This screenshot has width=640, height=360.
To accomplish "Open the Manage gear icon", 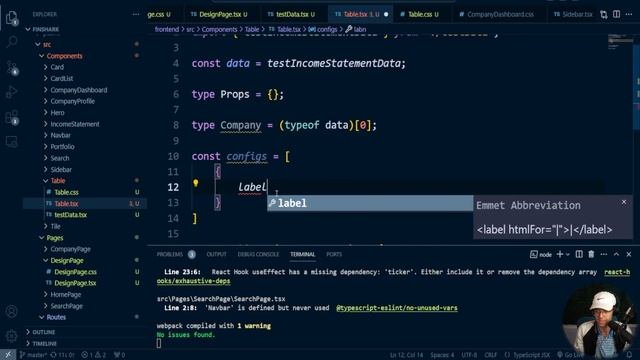I will click(x=11, y=336).
